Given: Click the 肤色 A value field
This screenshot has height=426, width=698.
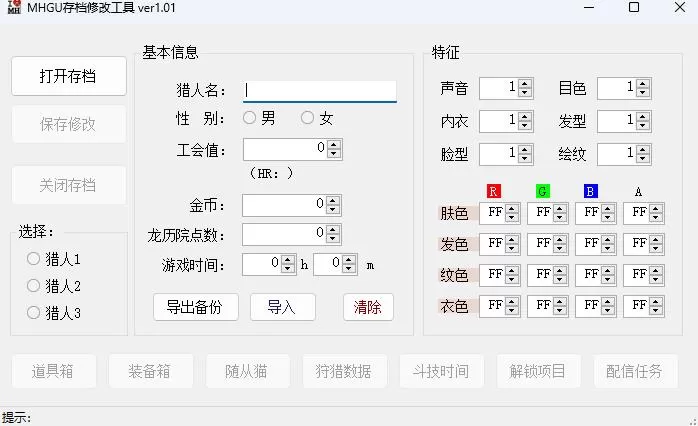Looking at the screenshot, I should [x=644, y=213].
